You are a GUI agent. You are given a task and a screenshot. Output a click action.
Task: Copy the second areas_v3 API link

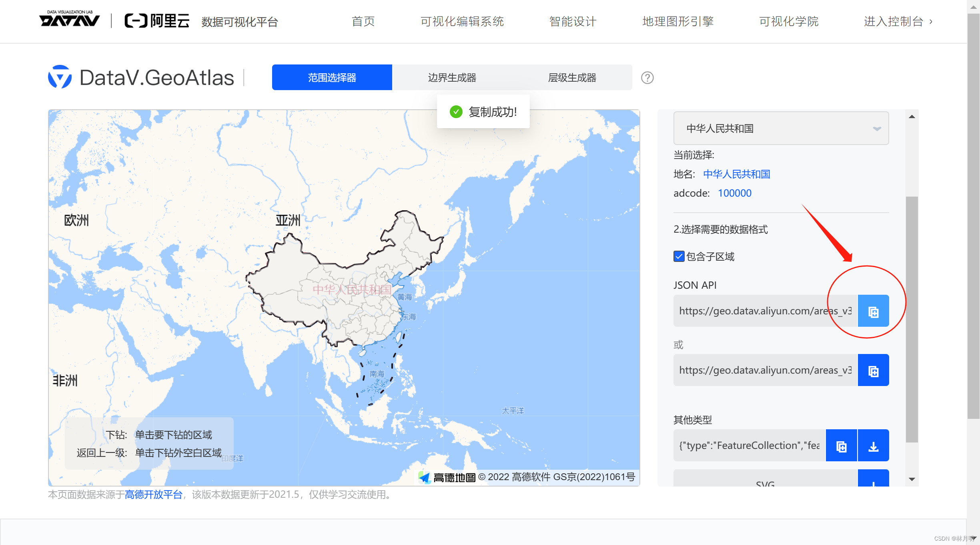coord(873,370)
